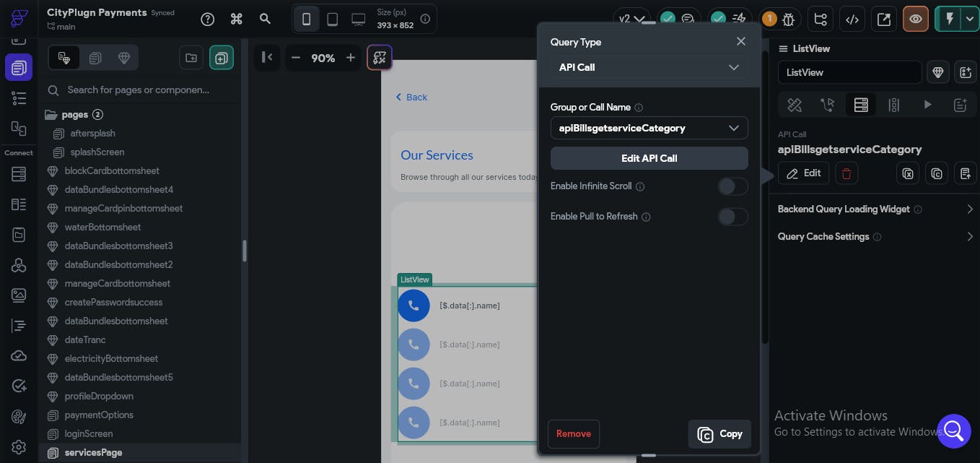Toggle the preview eye button
The image size is (980, 463).
coord(916,20)
